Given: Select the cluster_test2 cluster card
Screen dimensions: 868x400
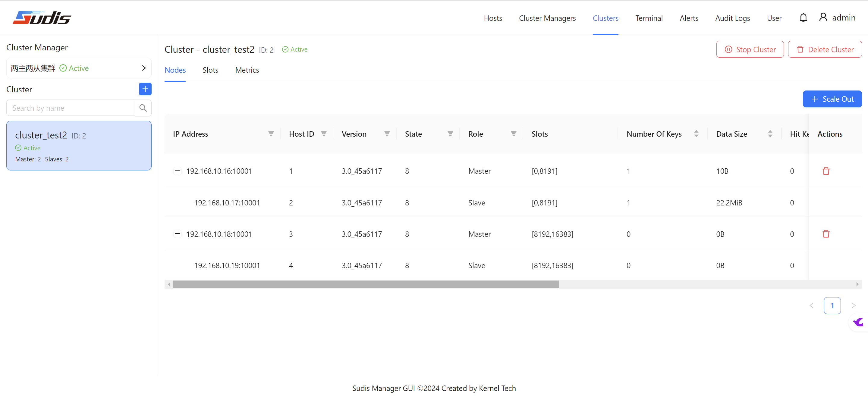Looking at the screenshot, I should (x=79, y=145).
